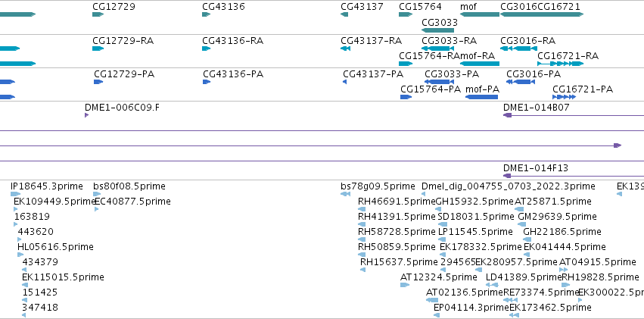Click the mof-RA transcript

480,64
